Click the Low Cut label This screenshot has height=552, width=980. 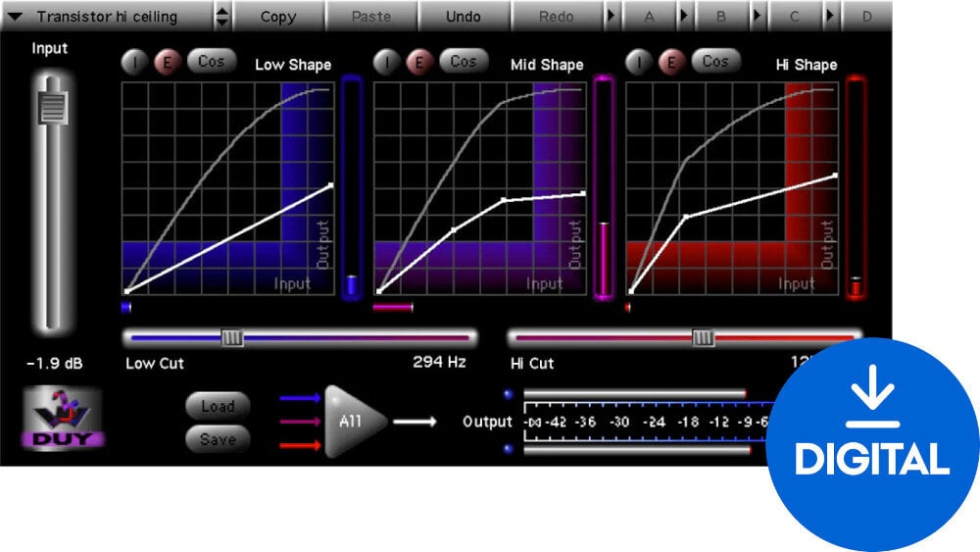[155, 363]
